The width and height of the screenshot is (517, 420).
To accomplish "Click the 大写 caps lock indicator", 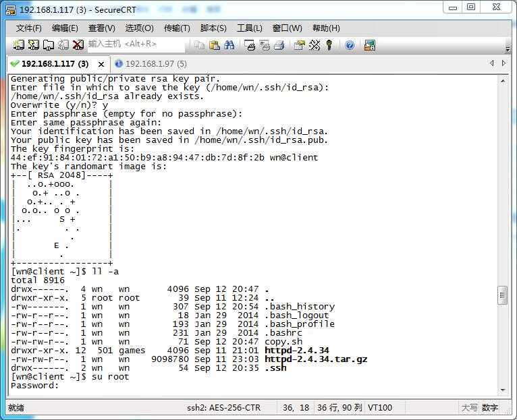I will (x=469, y=408).
